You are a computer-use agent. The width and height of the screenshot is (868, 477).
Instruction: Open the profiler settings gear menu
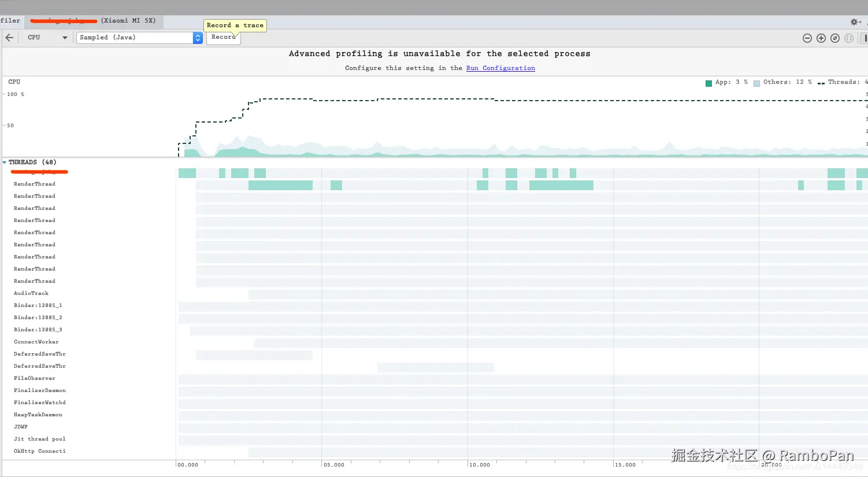tap(855, 21)
